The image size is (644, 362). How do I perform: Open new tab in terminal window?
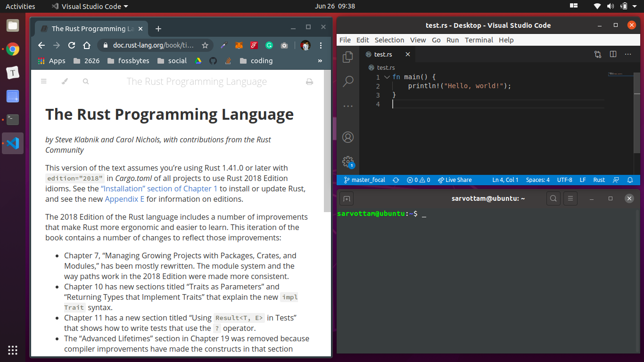tap(346, 198)
